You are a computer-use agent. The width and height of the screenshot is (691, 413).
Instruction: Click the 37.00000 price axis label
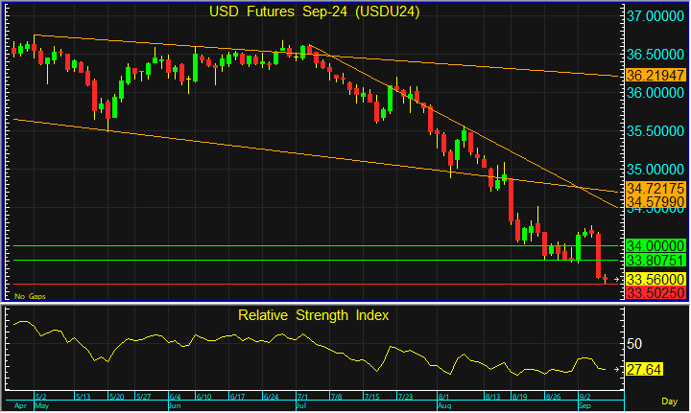tap(655, 17)
